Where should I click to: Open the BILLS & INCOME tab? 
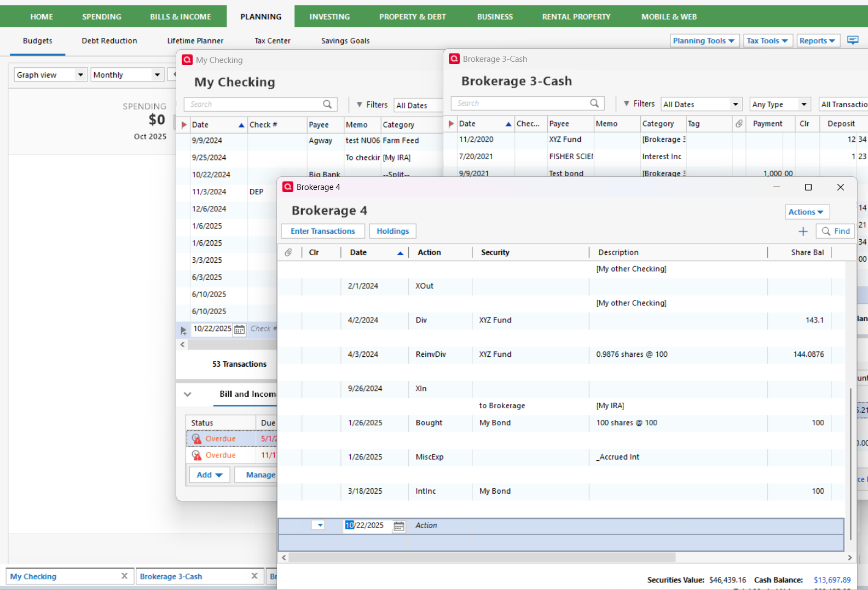pyautogui.click(x=181, y=16)
